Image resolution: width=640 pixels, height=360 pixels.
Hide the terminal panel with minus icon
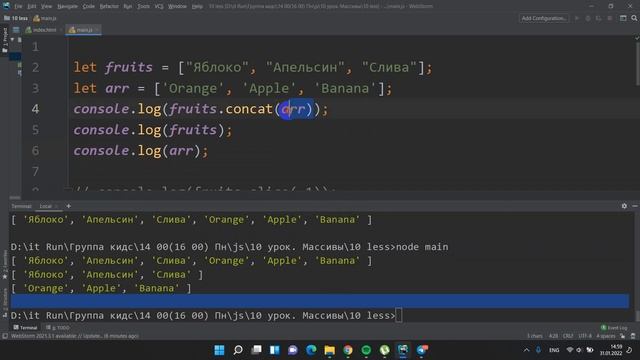pyautogui.click(x=635, y=206)
